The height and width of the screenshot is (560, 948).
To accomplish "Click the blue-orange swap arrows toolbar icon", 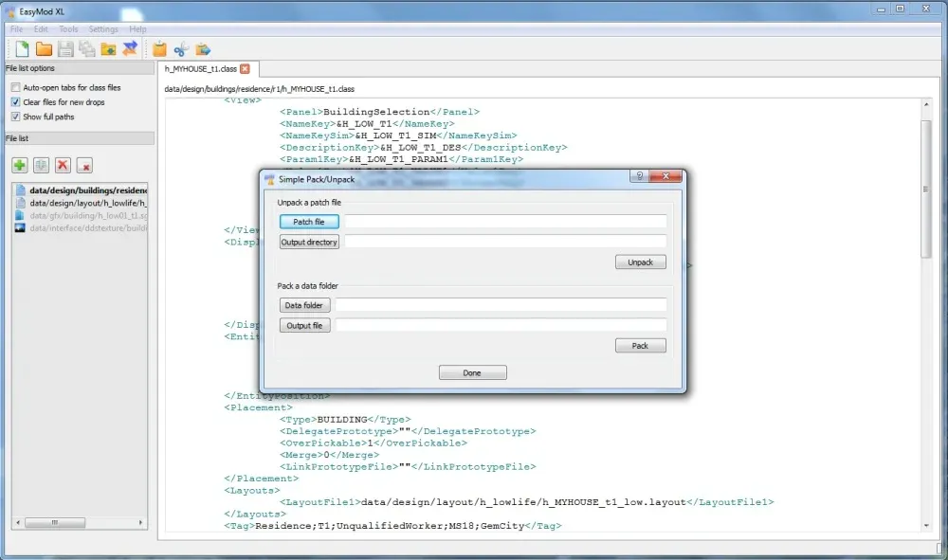I will click(x=130, y=49).
